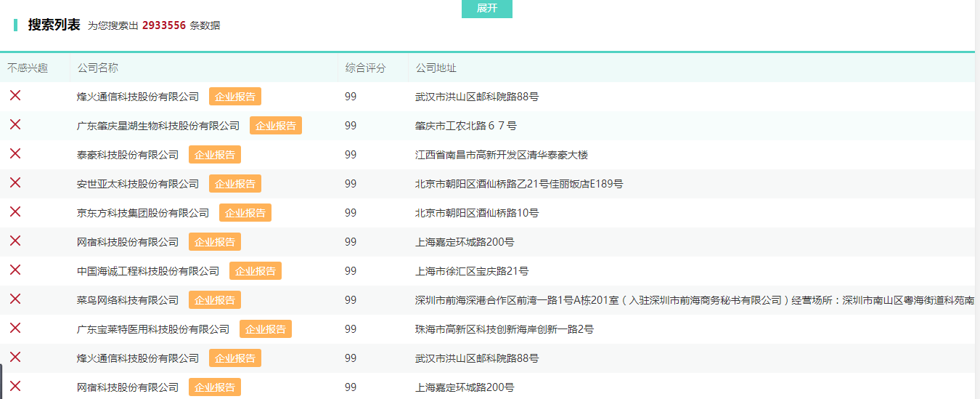Click the 展开 expand button at top
This screenshot has width=980, height=399.
[487, 9]
